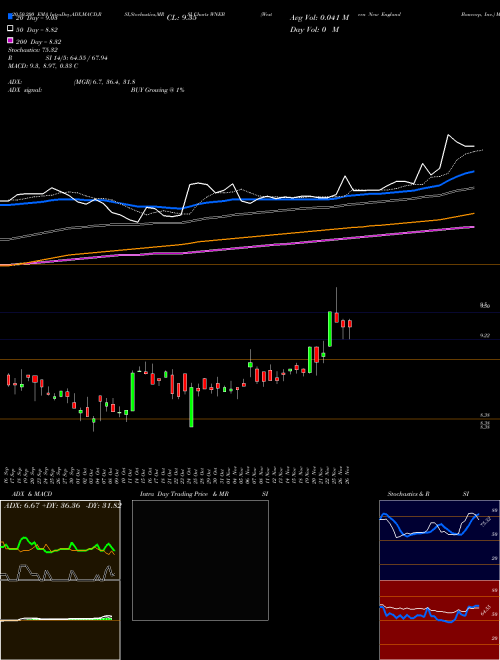This screenshot has height=660, width=500.
Task: Open the blue Stochastics mini chart
Action: coord(439,540)
